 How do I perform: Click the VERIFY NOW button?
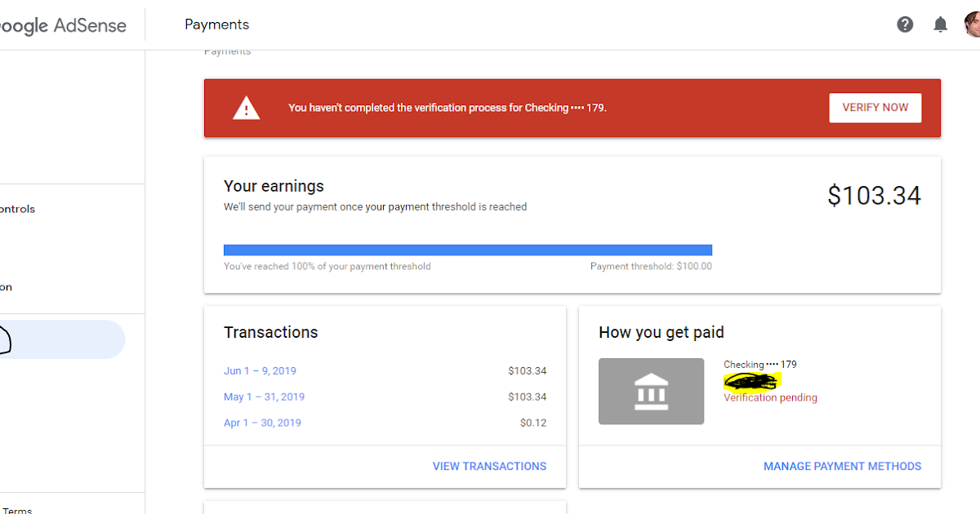tap(875, 107)
